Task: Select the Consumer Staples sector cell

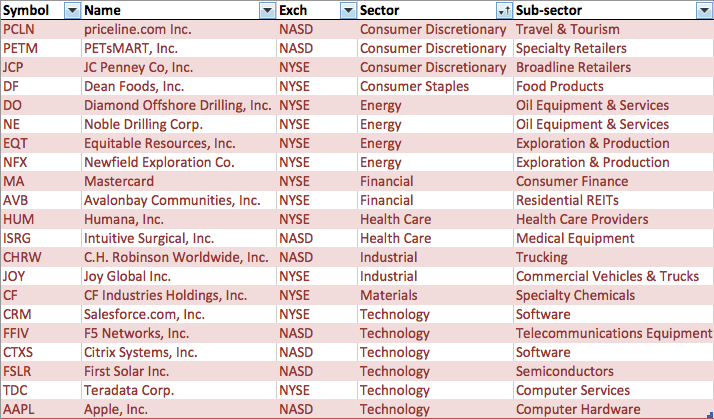Action: click(435, 86)
